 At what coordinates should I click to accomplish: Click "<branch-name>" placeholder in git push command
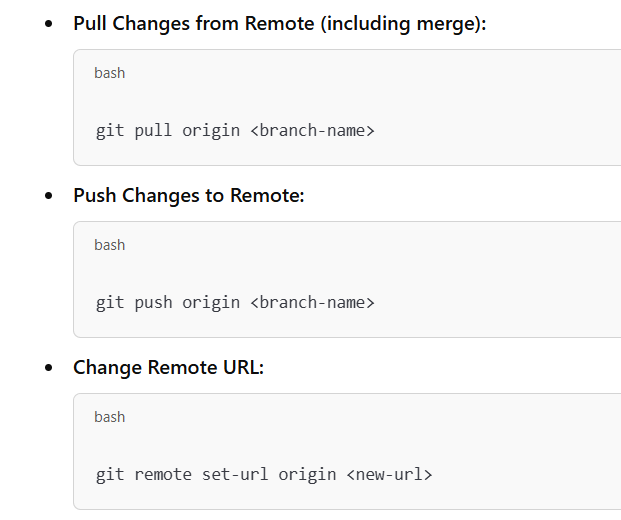coord(312,302)
